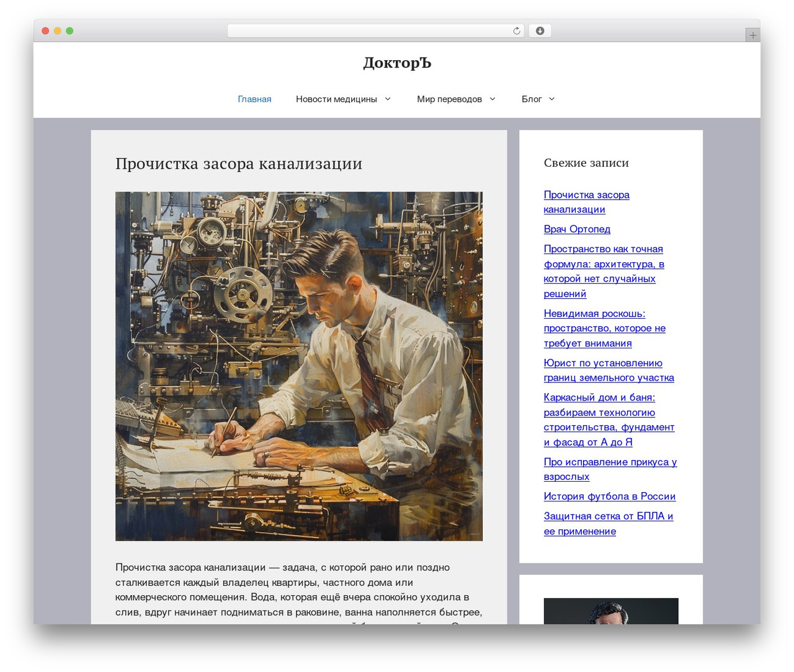Expand the Новости медицины submenu chevron
Screen dimensions: 794x672
pyautogui.click(x=388, y=99)
